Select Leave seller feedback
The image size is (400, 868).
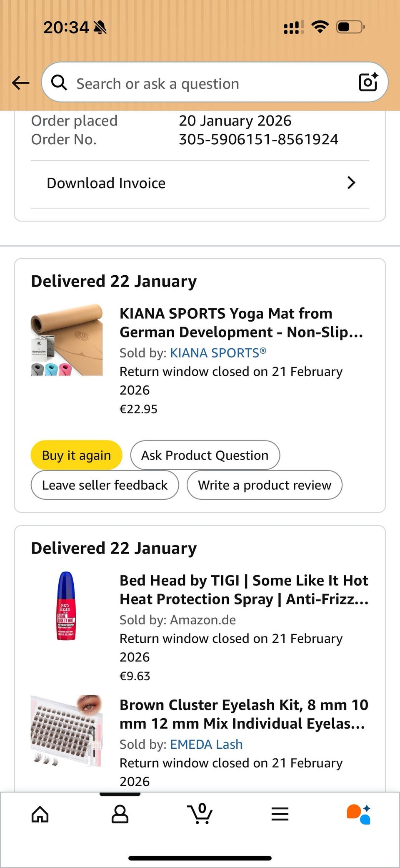pos(105,485)
